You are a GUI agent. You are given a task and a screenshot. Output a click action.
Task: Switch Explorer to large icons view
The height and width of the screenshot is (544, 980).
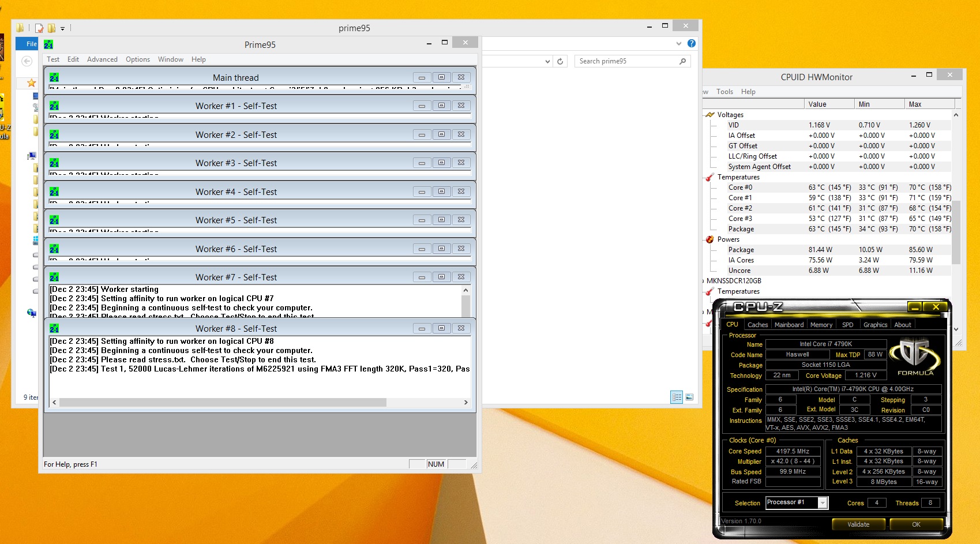[x=689, y=397]
